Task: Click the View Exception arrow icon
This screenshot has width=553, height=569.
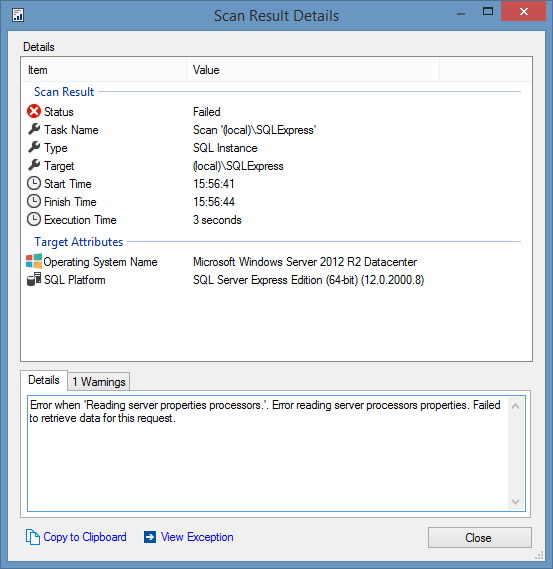Action: 150,537
